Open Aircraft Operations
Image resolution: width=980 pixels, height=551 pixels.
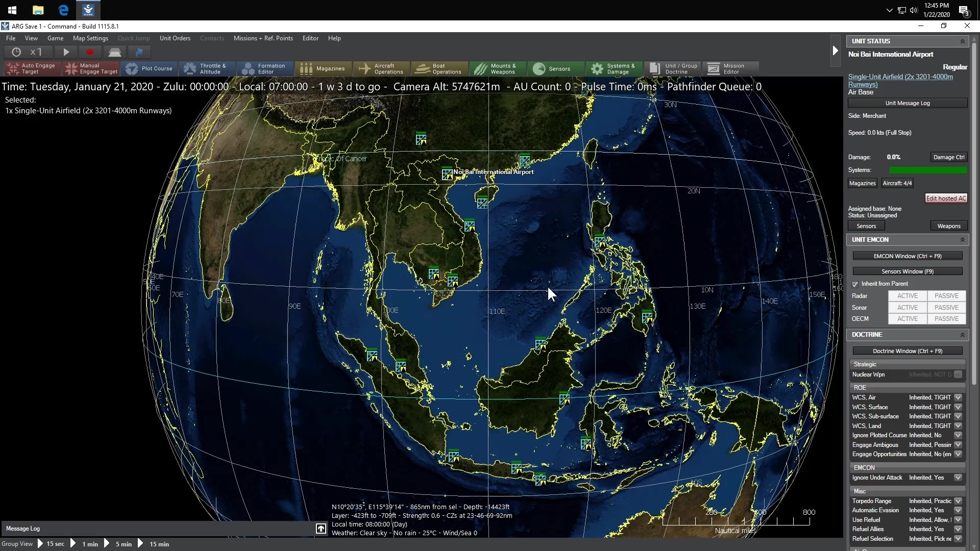click(381, 68)
